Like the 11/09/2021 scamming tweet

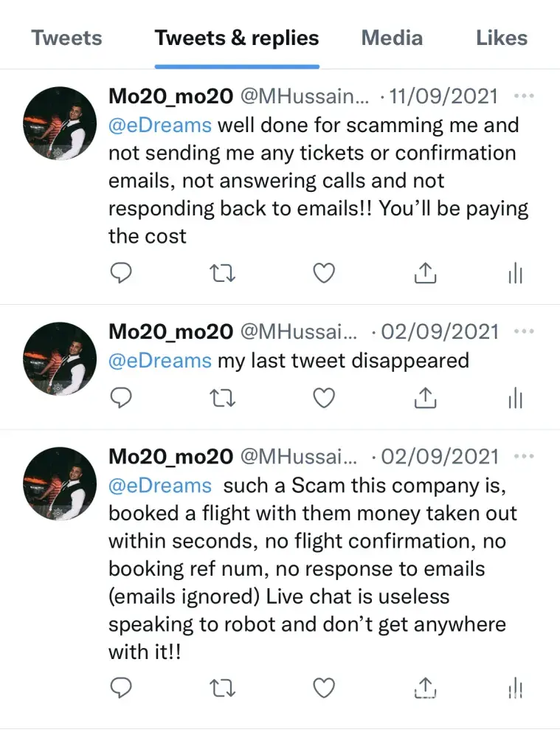pyautogui.click(x=324, y=274)
